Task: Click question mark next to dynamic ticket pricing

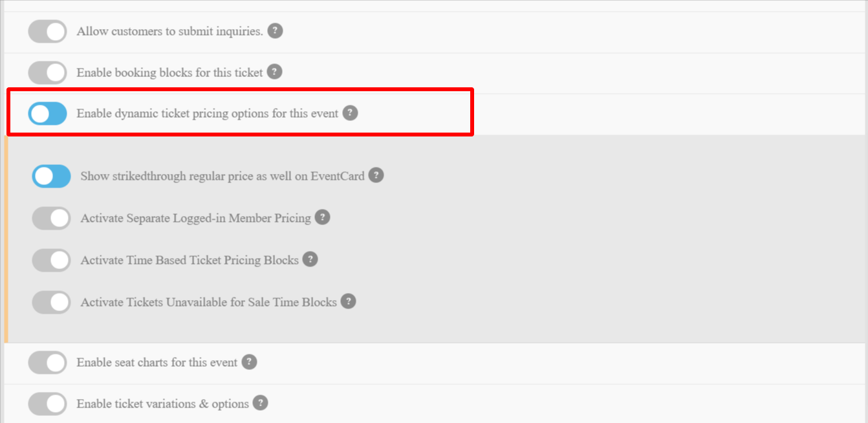Action: 350,113
